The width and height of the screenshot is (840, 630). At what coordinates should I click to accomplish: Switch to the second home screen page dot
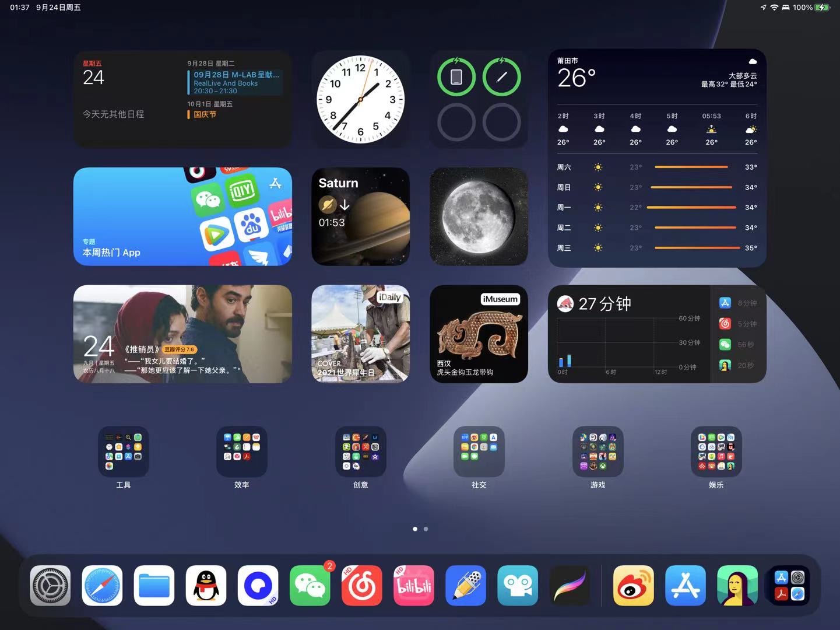pos(426,529)
